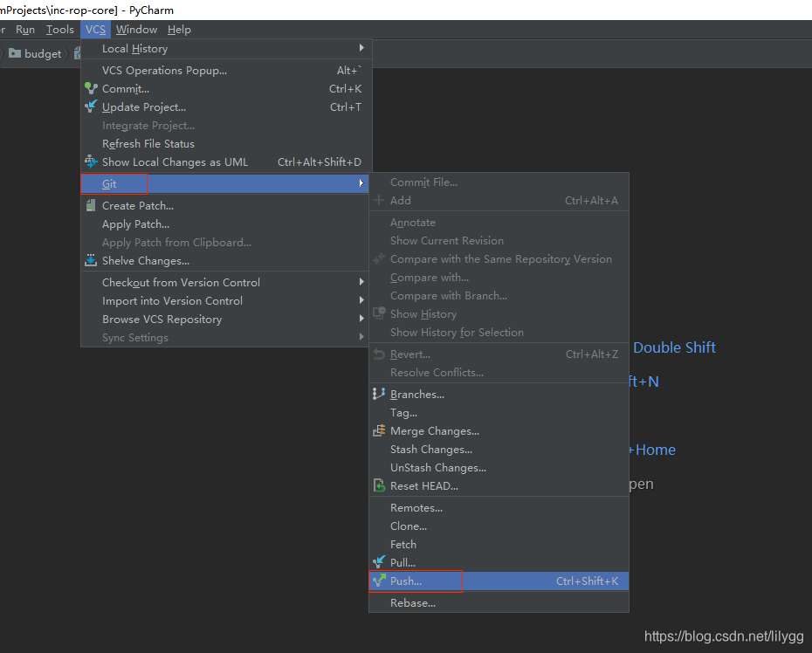Click the Create Patch icon

[91, 205]
